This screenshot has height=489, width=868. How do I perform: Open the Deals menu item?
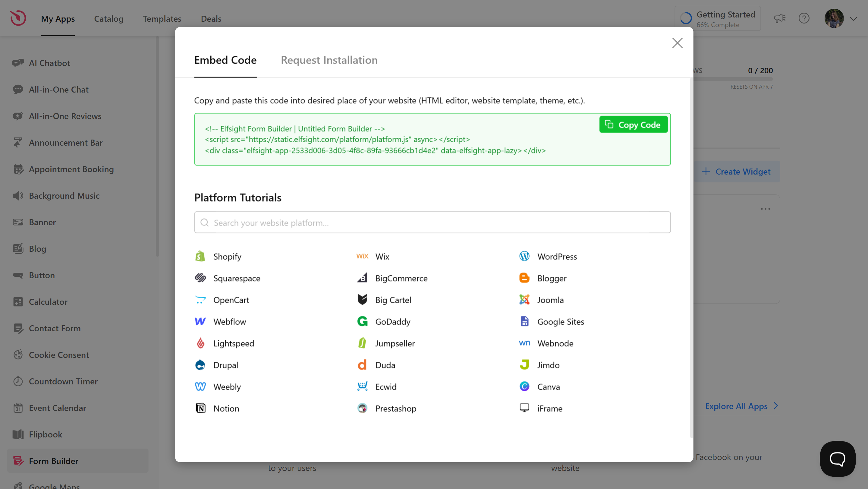[x=211, y=19]
